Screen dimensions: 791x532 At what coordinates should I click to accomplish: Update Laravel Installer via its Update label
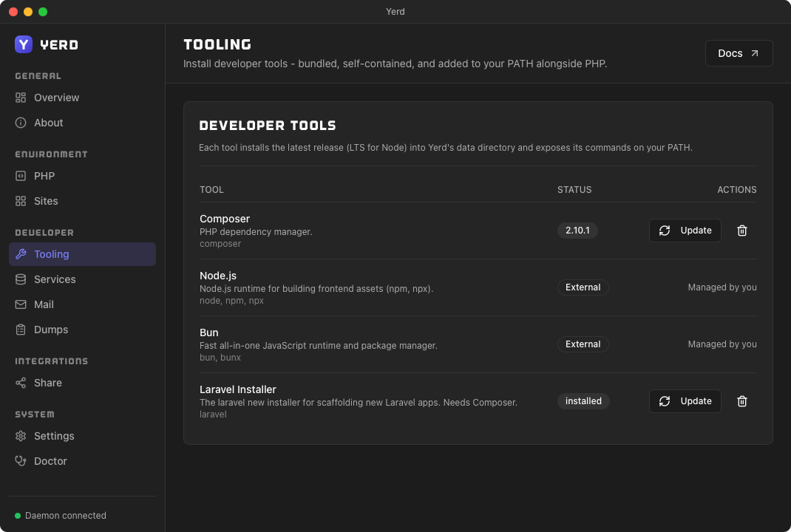point(696,401)
